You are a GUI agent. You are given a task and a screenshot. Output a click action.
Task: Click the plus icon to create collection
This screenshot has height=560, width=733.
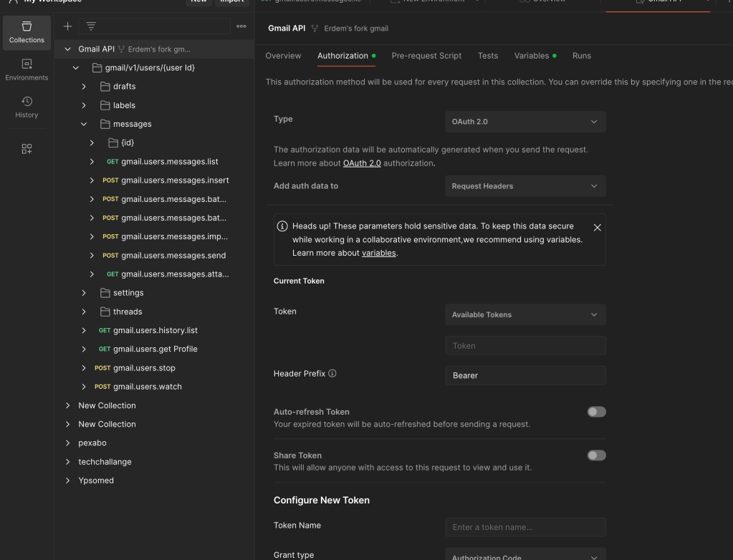click(68, 26)
